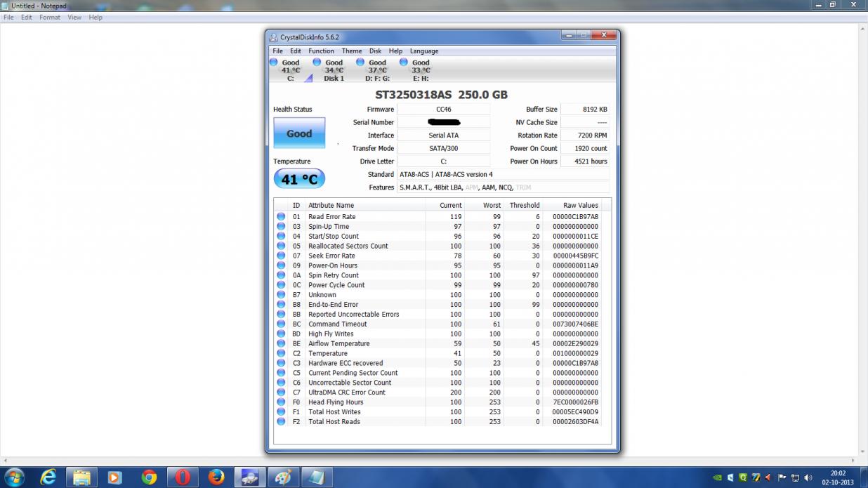Open the Disk menu
This screenshot has height=488, width=868.
click(376, 51)
